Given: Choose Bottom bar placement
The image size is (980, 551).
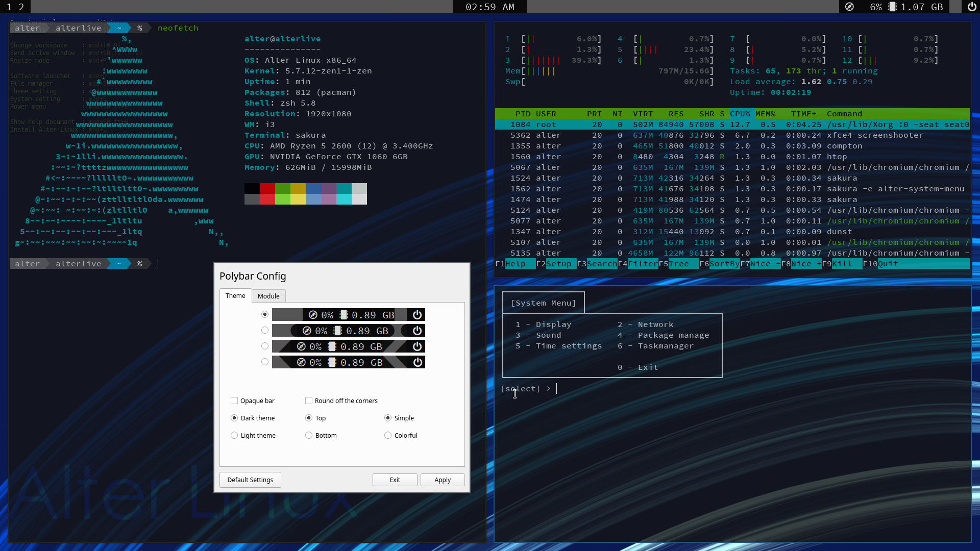Looking at the screenshot, I should pos(309,435).
